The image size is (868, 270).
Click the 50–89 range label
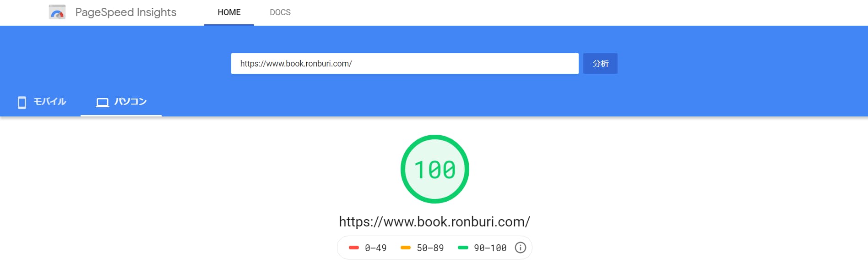click(430, 248)
